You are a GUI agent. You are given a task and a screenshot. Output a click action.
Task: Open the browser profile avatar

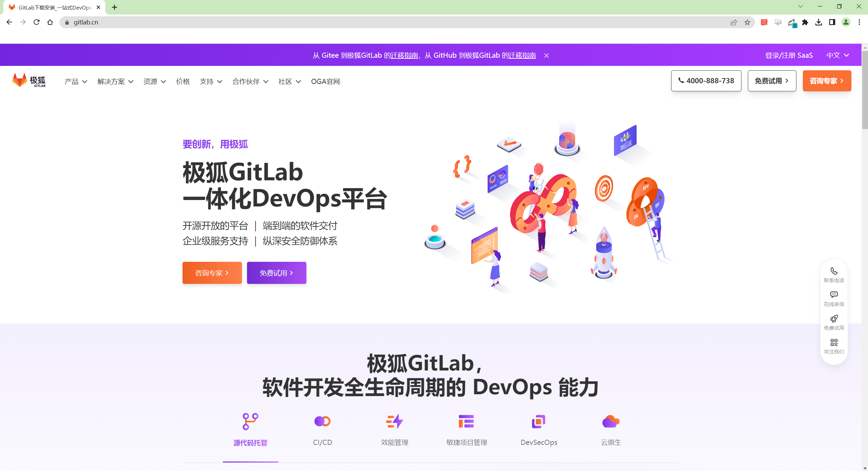pyautogui.click(x=846, y=22)
